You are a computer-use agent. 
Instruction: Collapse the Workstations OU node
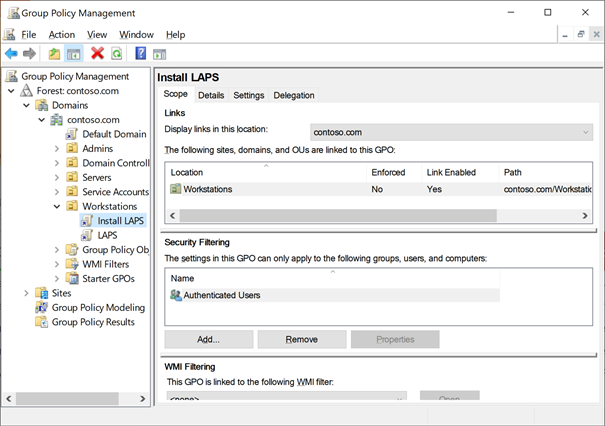pos(57,206)
